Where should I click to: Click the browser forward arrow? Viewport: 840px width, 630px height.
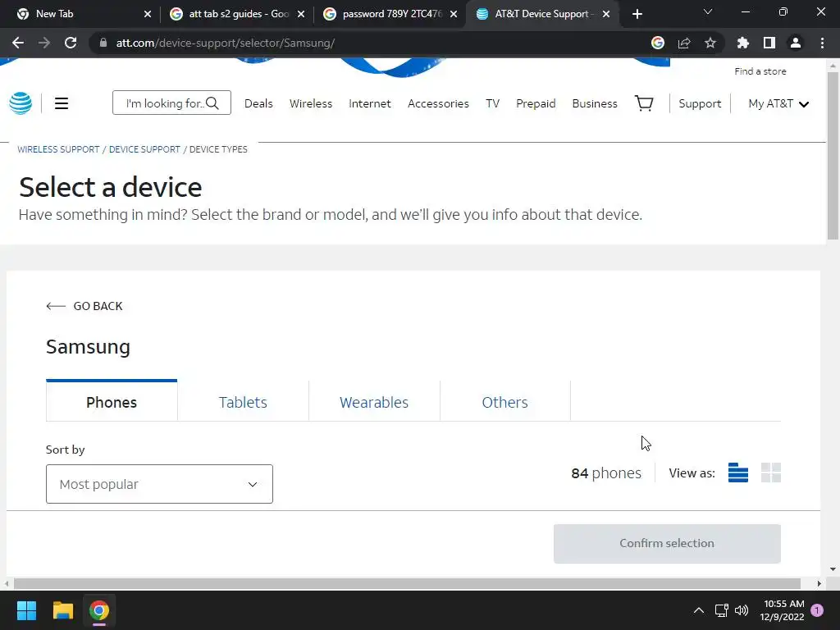[44, 43]
